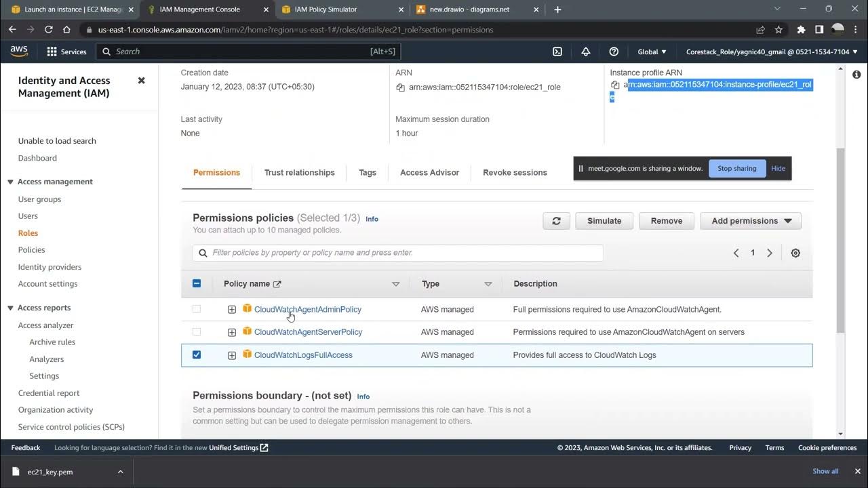Hide the meet.google.com sharing bar

click(x=778, y=169)
